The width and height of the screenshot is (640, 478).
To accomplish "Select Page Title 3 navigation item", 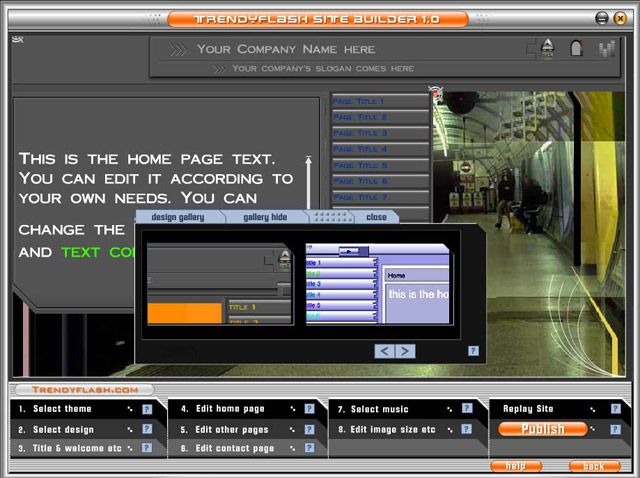I will point(378,133).
